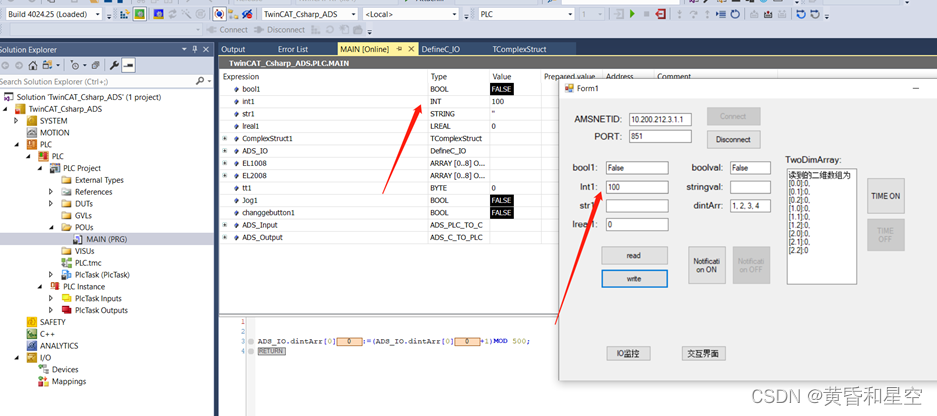Click the first blue reset arrow icon

coord(801,14)
